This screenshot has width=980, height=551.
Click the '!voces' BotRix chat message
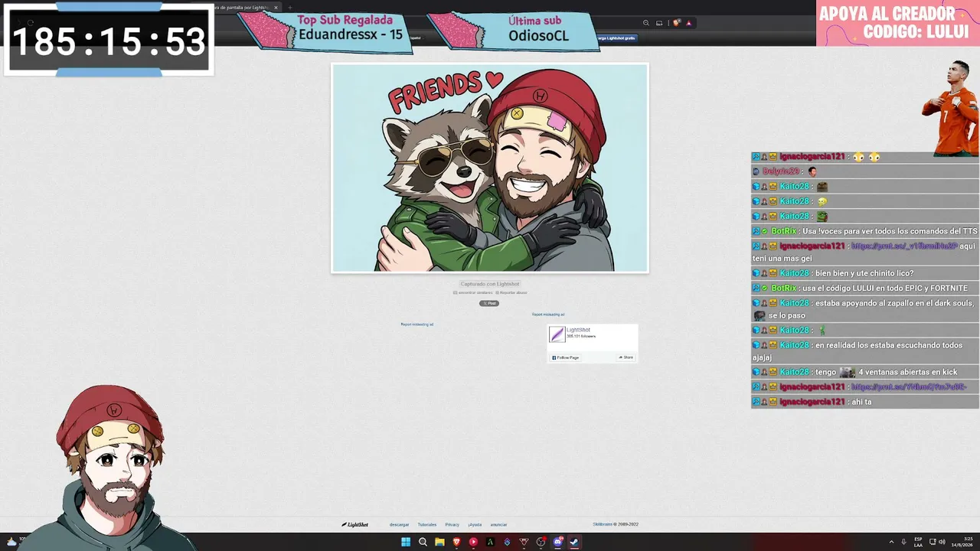pos(865,231)
